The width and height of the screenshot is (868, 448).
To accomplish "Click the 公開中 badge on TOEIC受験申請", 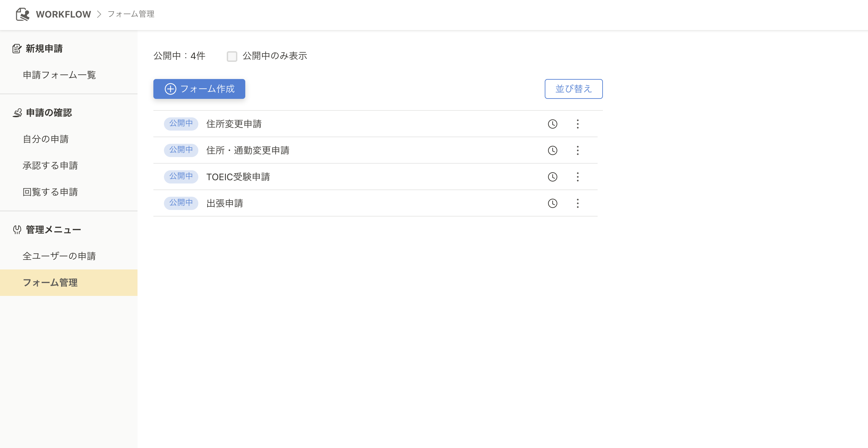I will [181, 176].
